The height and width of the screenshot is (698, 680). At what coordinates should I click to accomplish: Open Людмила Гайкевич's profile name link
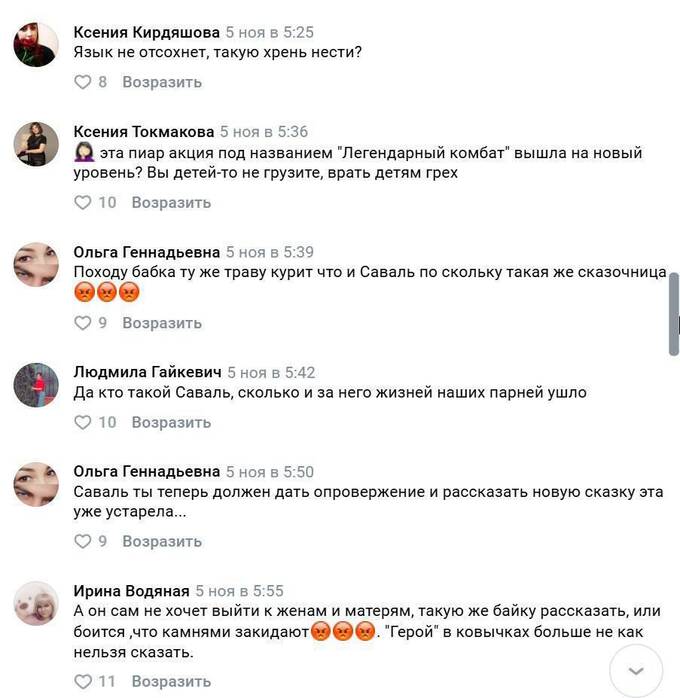tap(147, 372)
